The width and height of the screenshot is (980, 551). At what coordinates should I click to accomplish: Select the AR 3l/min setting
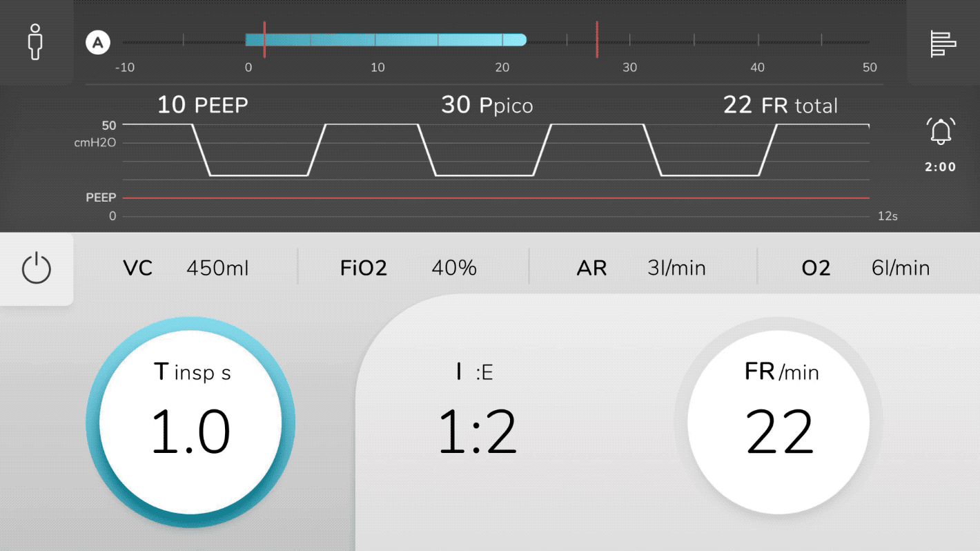click(x=641, y=268)
